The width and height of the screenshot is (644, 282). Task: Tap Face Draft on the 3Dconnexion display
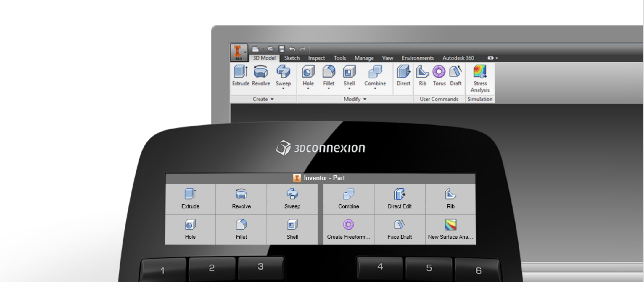click(400, 230)
